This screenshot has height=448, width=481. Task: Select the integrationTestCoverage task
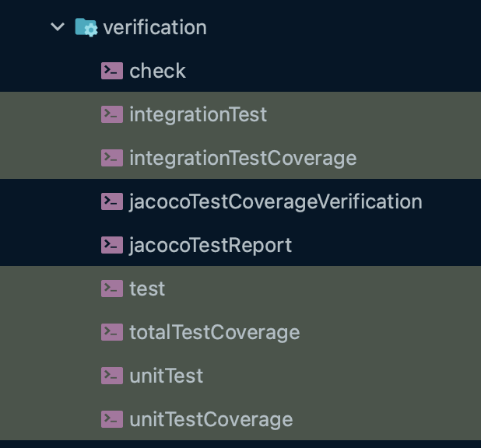[243, 158]
